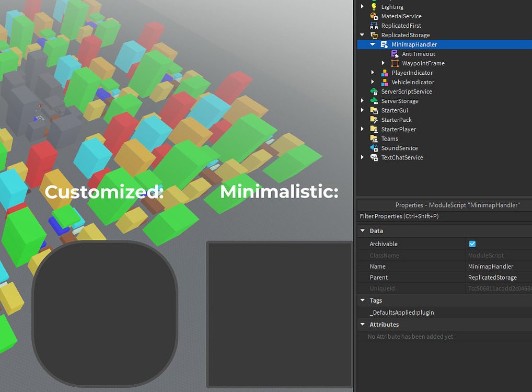Collapse the ReplicatedStorage node
Image resolution: width=532 pixels, height=392 pixels.
click(362, 35)
